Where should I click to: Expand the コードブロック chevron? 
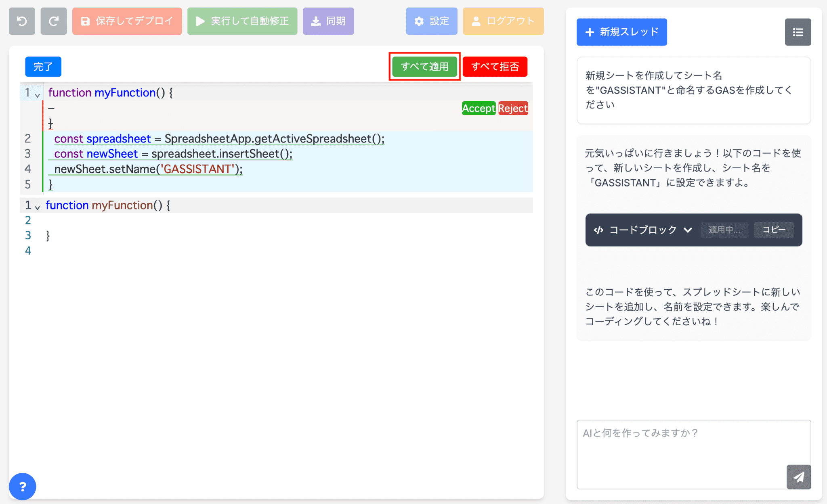point(688,230)
